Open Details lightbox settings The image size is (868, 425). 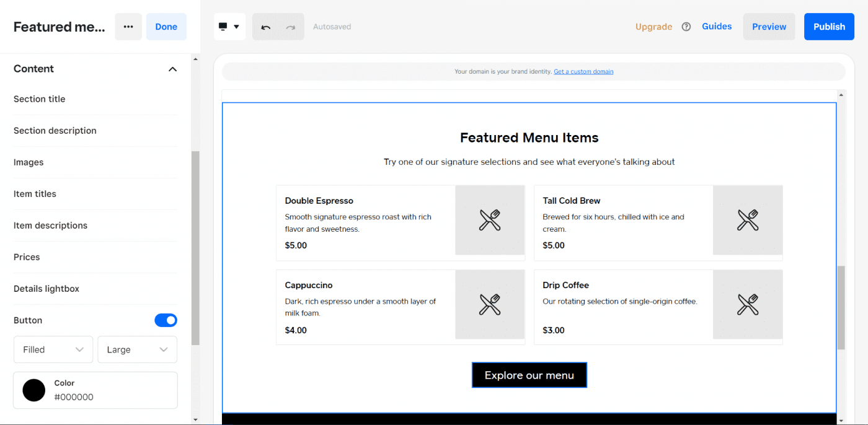[95, 289]
